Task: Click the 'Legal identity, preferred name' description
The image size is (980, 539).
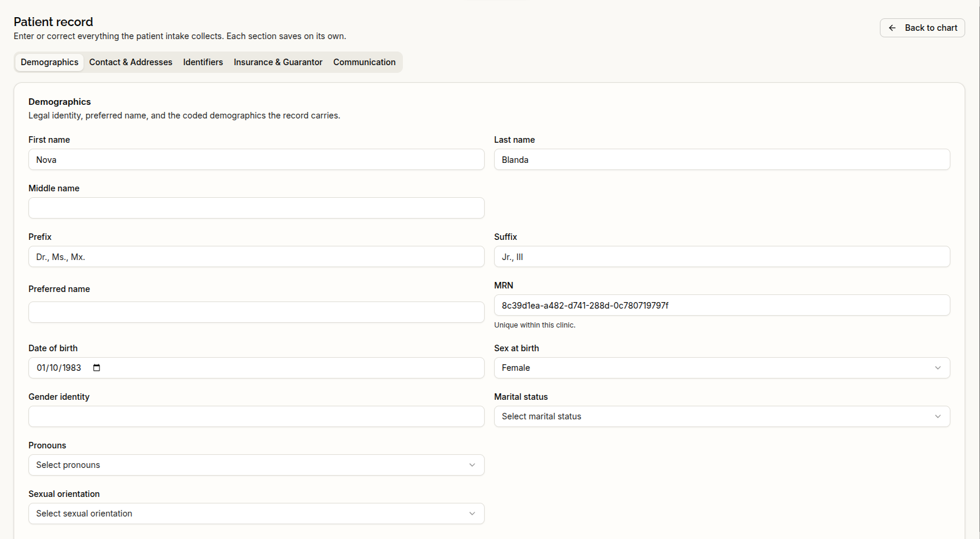Action: pos(184,115)
